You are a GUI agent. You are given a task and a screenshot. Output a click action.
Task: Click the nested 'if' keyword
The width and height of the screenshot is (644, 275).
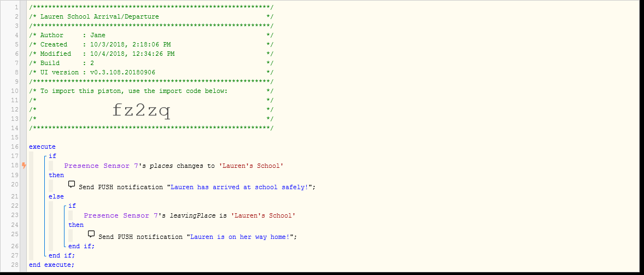pyautogui.click(x=72, y=206)
